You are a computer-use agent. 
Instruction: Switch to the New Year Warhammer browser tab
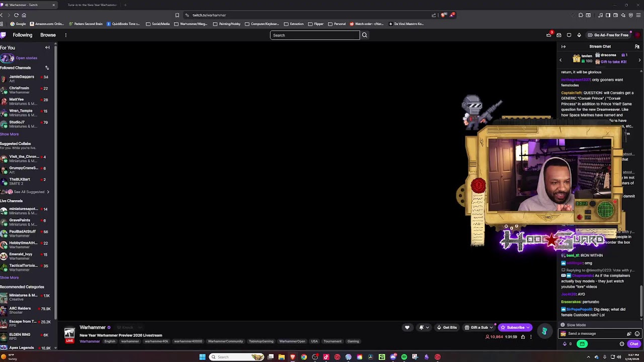click(92, 5)
